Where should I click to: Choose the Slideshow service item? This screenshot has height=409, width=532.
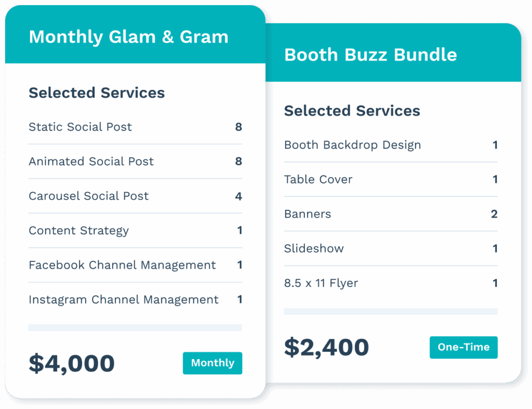[x=391, y=249]
